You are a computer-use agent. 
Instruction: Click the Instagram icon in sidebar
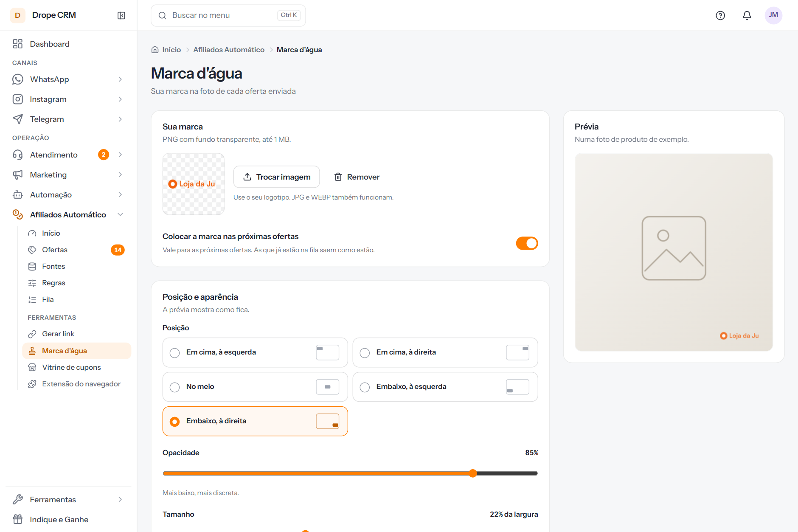click(17, 99)
